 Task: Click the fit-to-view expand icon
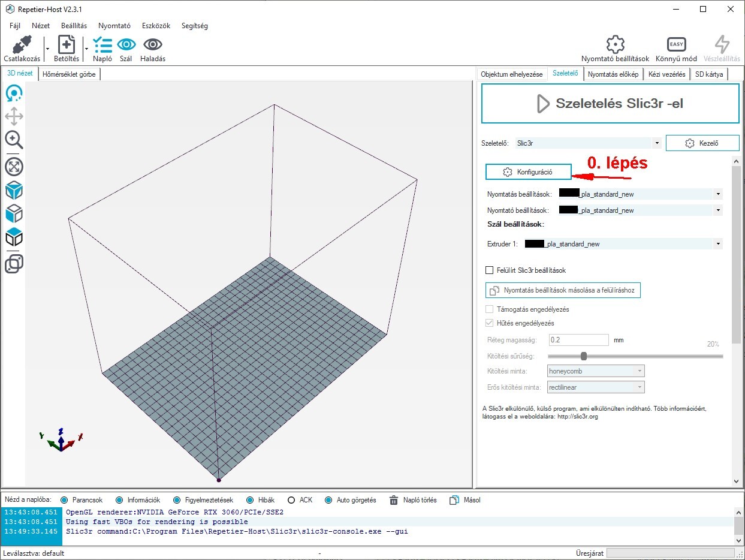tap(14, 167)
